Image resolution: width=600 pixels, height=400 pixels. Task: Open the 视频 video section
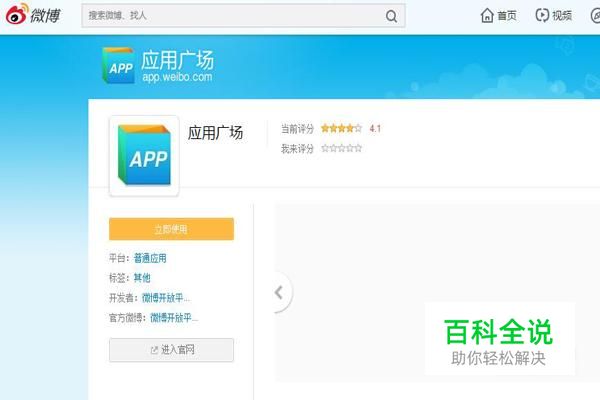553,15
